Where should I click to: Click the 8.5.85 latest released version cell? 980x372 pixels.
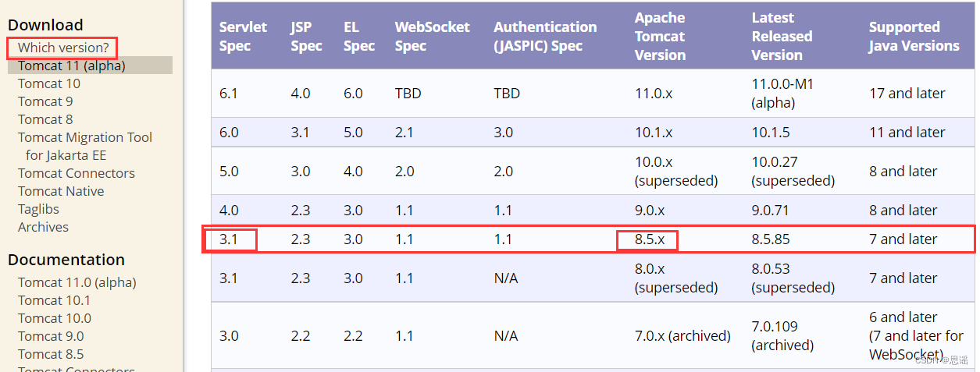[771, 239]
